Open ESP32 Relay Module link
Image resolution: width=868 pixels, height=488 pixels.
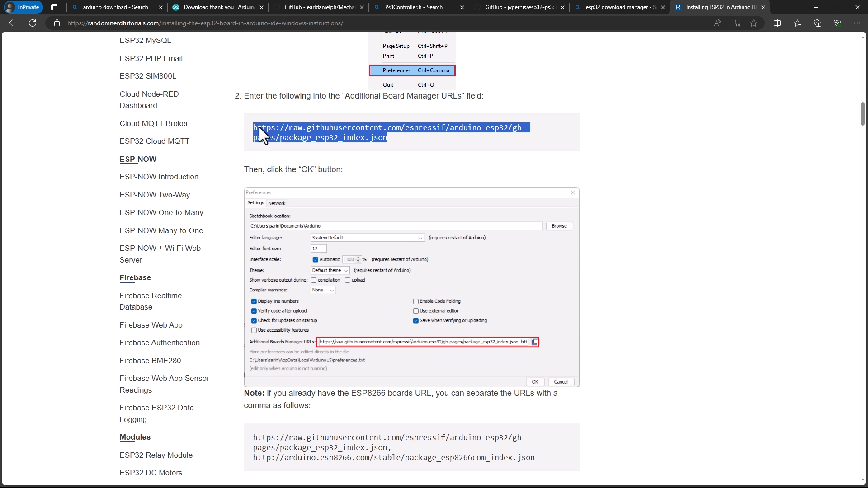(x=156, y=455)
